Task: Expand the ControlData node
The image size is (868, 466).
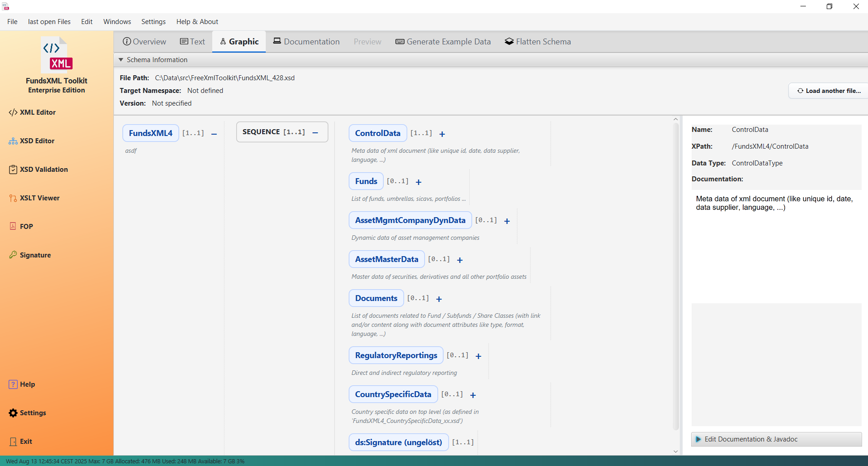Action: (442, 134)
